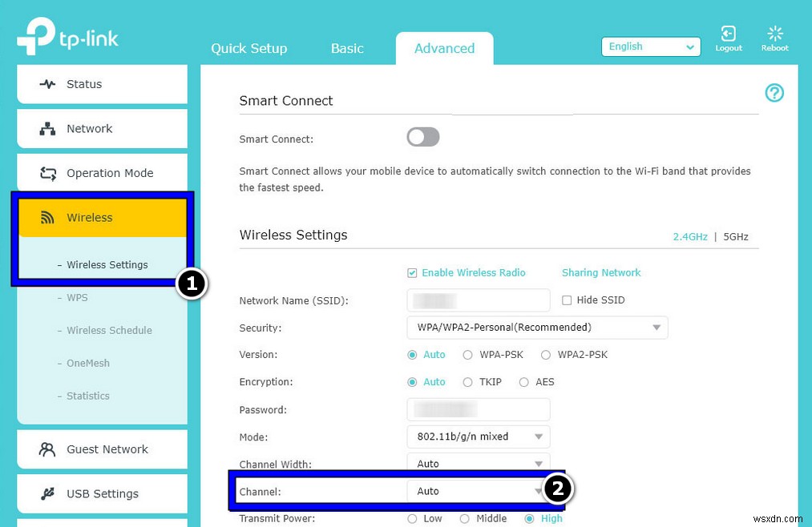Click the tp-link logo
812x527 pixels.
coord(68,36)
